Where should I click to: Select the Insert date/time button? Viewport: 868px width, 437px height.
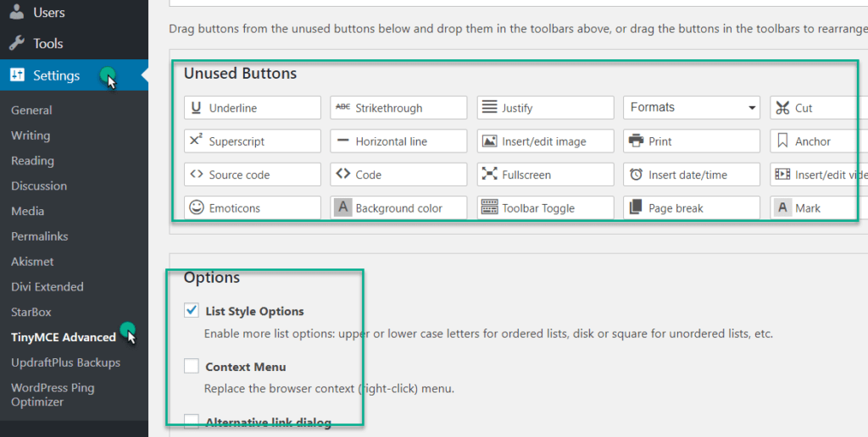[x=692, y=174]
